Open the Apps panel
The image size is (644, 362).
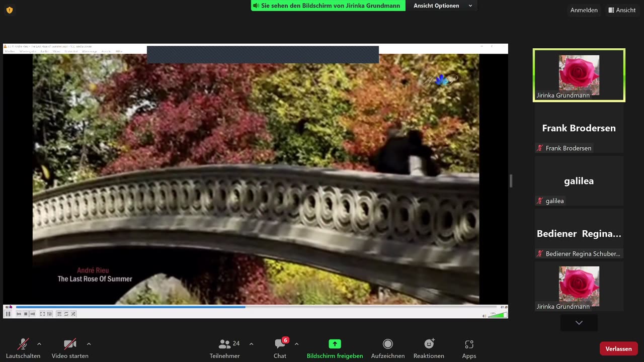tap(469, 348)
